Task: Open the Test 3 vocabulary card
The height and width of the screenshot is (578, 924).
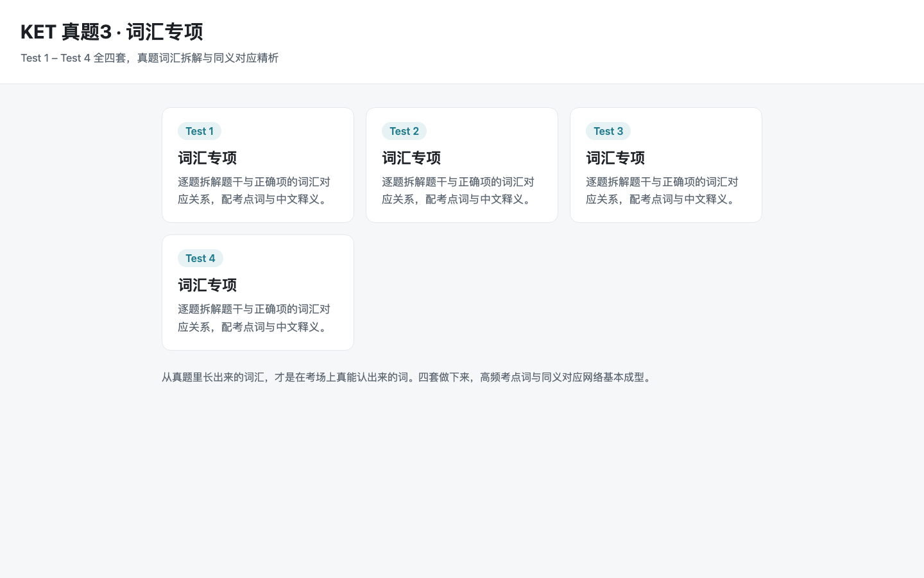Action: [666, 165]
